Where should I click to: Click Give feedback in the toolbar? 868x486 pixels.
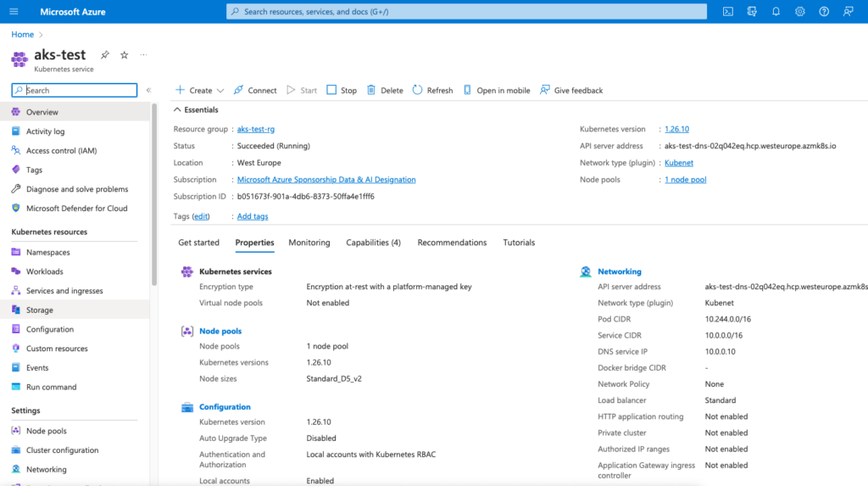pyautogui.click(x=571, y=90)
